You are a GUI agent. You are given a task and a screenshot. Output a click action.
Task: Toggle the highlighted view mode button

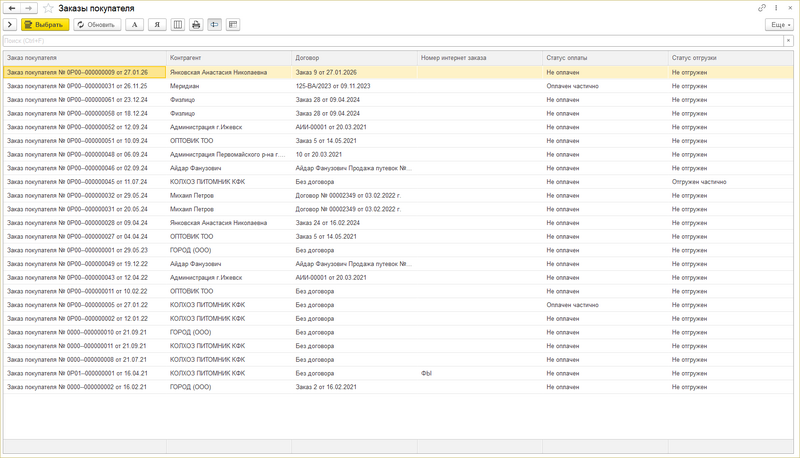pyautogui.click(x=214, y=25)
